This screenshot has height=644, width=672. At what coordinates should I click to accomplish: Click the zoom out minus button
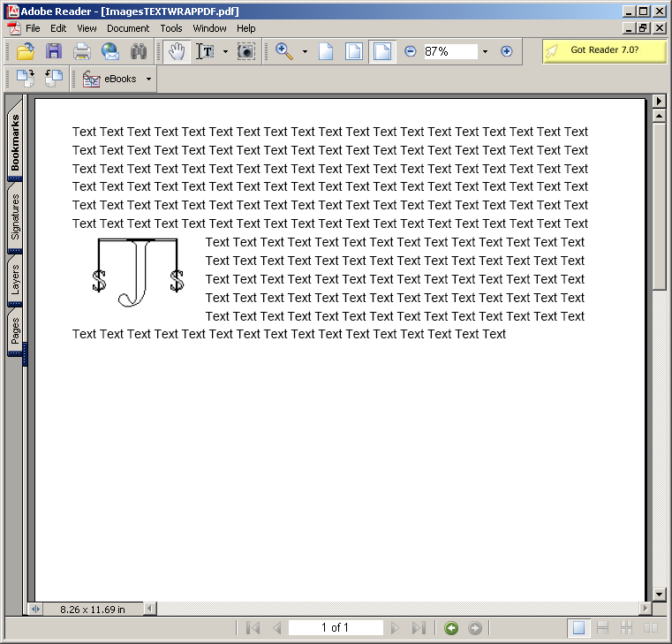[410, 51]
